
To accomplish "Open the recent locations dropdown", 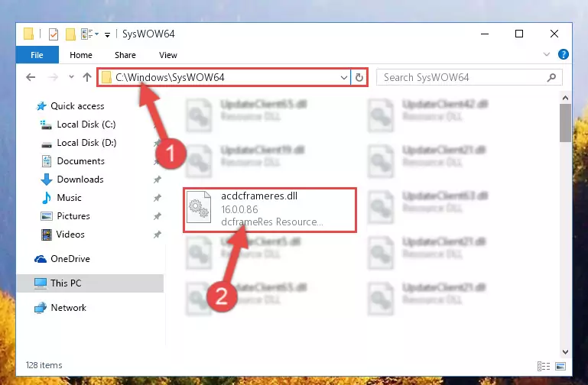I will 71,77.
